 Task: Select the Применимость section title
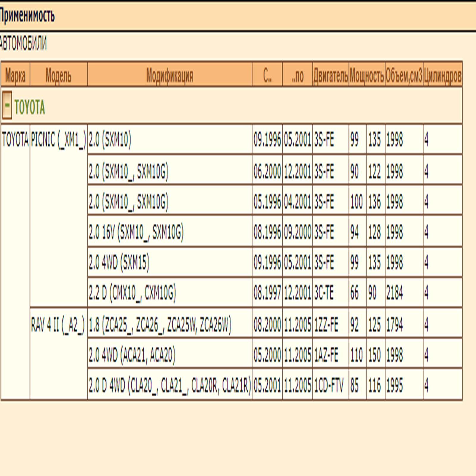click(x=27, y=15)
